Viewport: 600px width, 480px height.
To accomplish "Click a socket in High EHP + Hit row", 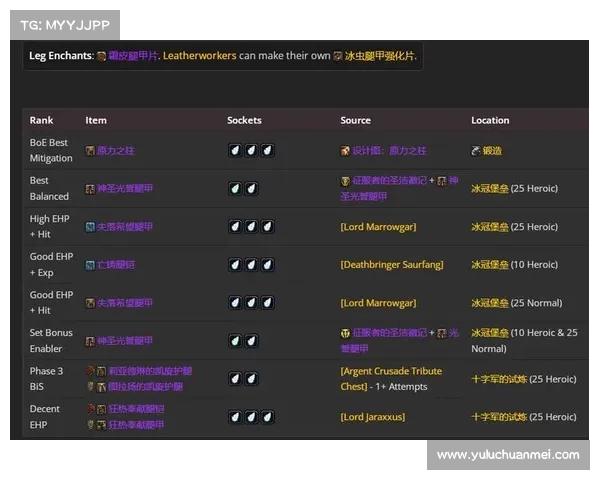I will point(251,227).
